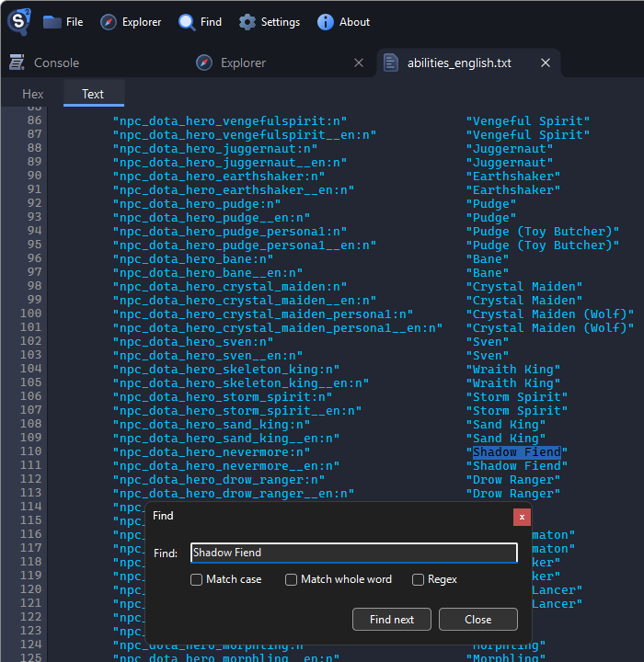Enable the Regex checkbox
This screenshot has height=662, width=644.
[x=418, y=579]
